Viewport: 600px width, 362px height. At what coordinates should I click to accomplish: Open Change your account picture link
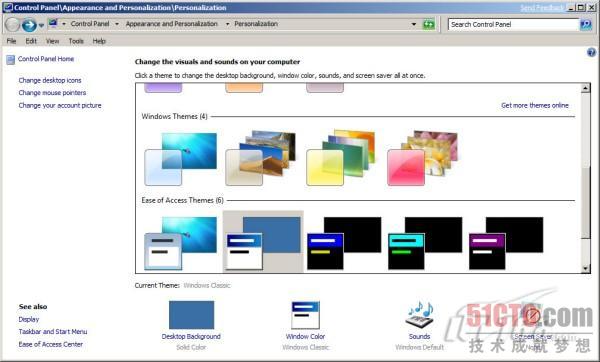pyautogui.click(x=60, y=105)
